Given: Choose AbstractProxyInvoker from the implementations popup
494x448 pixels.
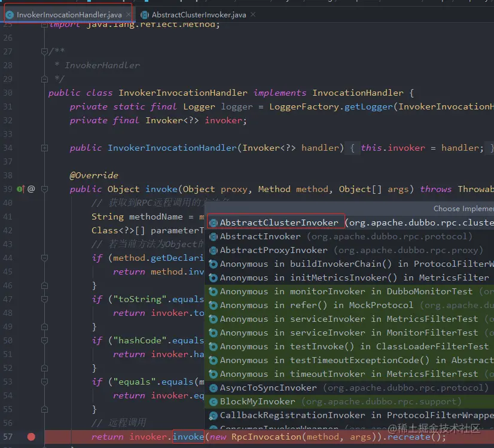Looking at the screenshot, I should 349,251.
